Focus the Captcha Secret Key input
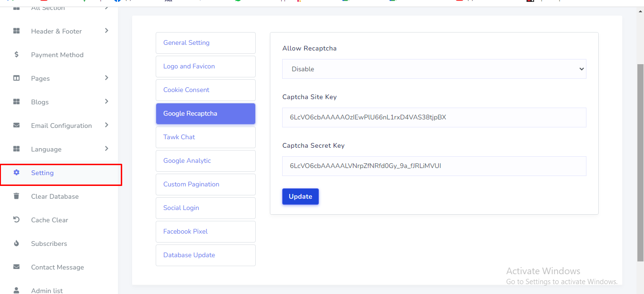The image size is (644, 294). click(x=434, y=166)
